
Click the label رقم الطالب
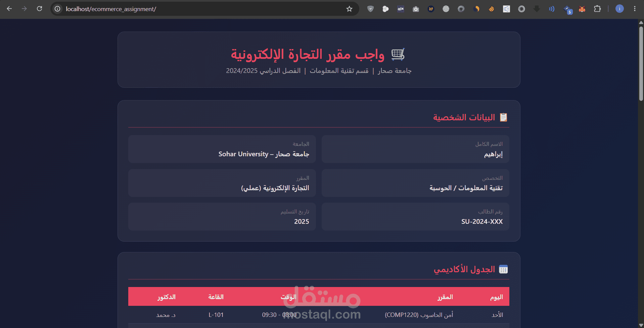[x=491, y=212]
